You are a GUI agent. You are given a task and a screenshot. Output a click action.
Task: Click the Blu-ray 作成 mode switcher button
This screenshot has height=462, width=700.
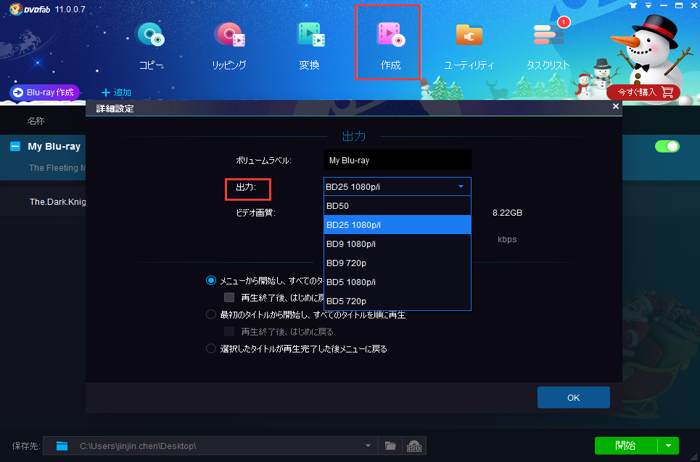pos(44,92)
